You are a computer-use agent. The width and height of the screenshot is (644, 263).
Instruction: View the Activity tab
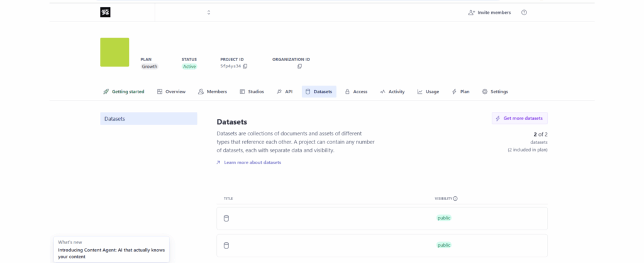click(x=392, y=92)
